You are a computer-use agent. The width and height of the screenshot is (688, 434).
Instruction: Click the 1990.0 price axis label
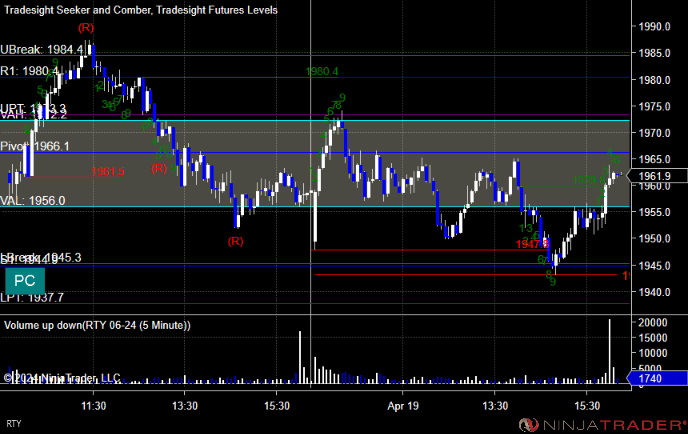click(654, 27)
